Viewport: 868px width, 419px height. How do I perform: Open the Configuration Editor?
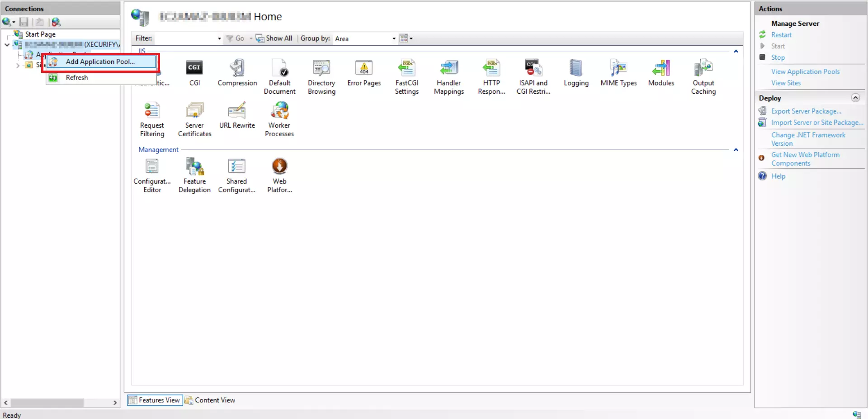[x=151, y=174]
